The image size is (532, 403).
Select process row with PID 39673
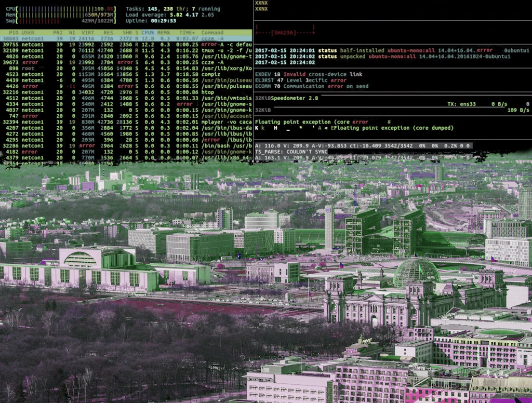(x=126, y=62)
